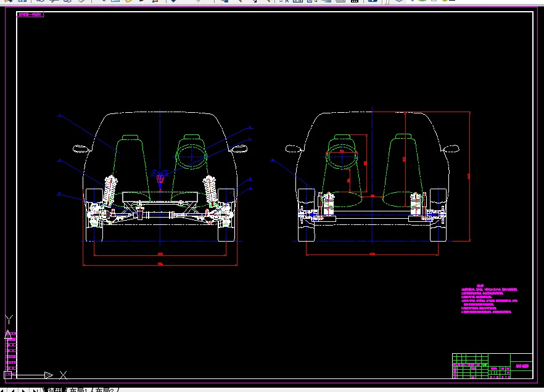Select the magenta label at frame's top-left corner
544x392 pixels.
30,15
